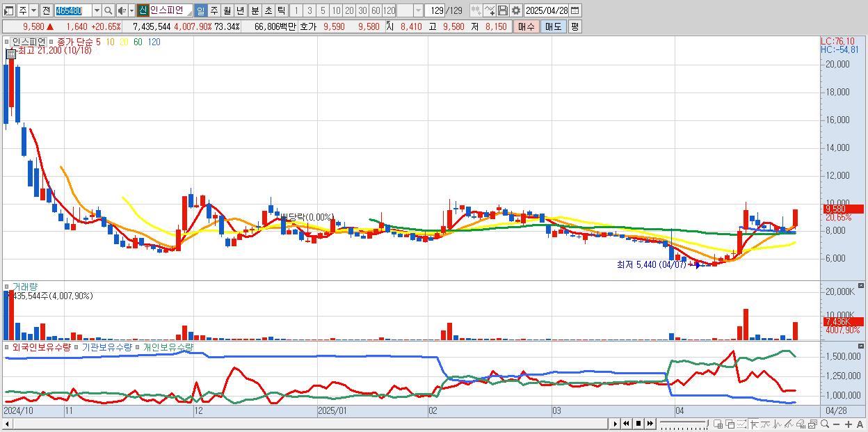This screenshot has height=432, width=868.
Task: Click the green 신 badge icon
Action: click(x=143, y=10)
